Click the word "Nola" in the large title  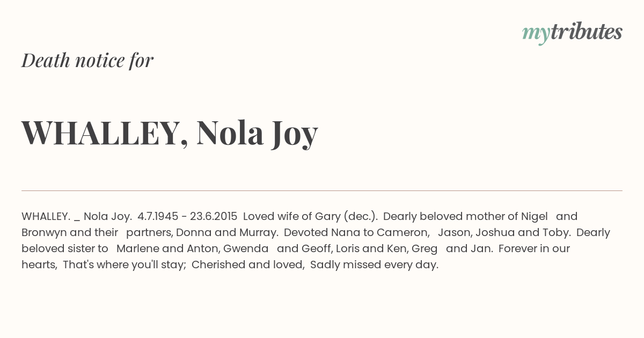click(230, 133)
